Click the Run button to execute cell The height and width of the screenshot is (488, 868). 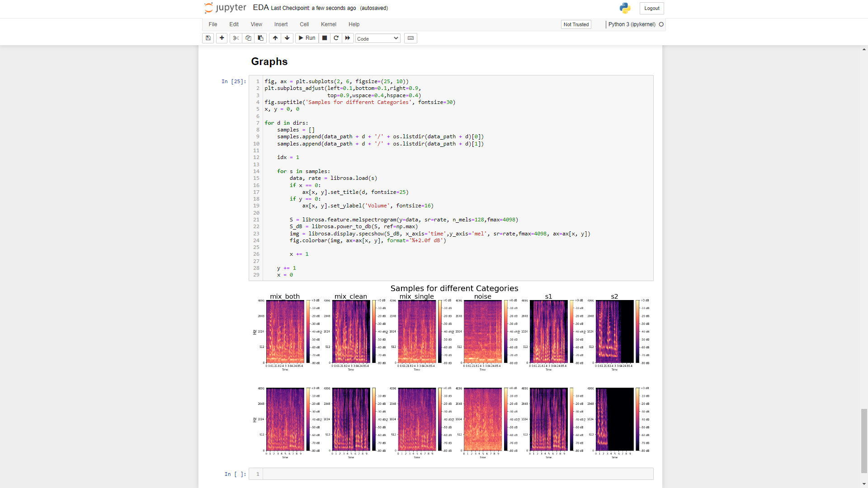tap(307, 38)
